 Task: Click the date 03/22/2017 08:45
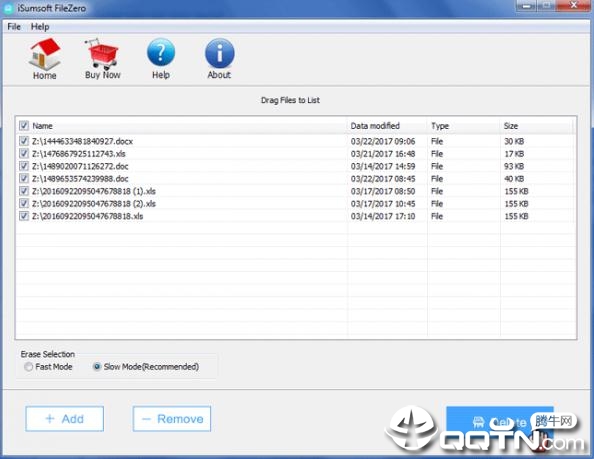(x=383, y=179)
